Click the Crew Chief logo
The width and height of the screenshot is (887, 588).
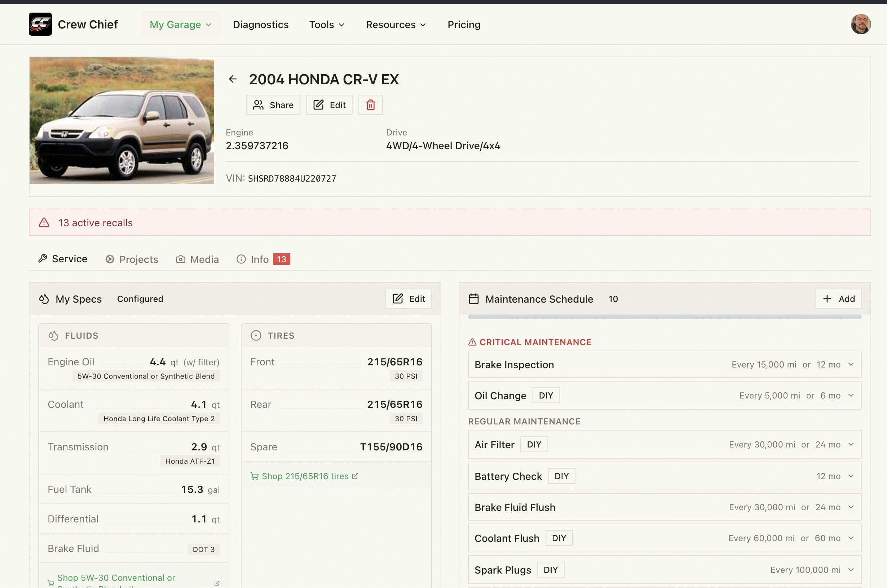pyautogui.click(x=40, y=24)
